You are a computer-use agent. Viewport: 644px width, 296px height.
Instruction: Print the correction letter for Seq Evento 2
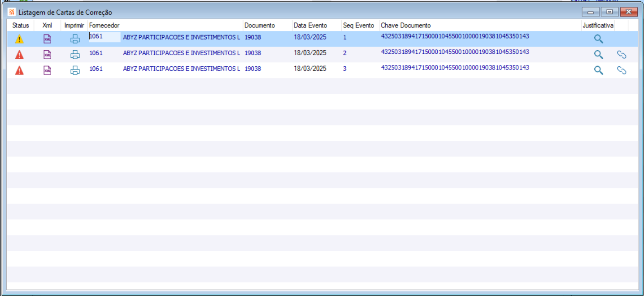pos(75,55)
